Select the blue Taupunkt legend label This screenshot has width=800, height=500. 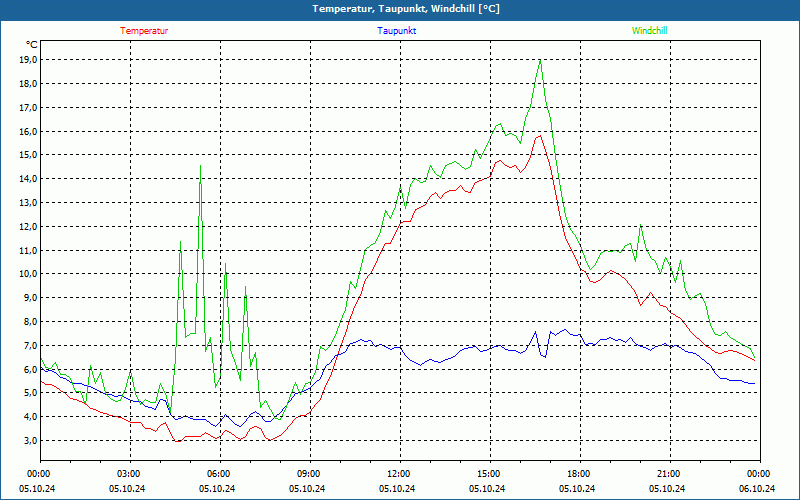tap(397, 31)
